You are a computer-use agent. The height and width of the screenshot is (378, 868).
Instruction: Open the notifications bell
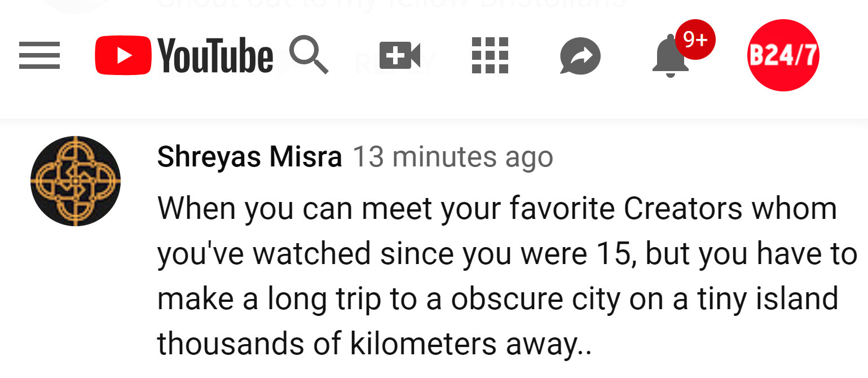669,58
